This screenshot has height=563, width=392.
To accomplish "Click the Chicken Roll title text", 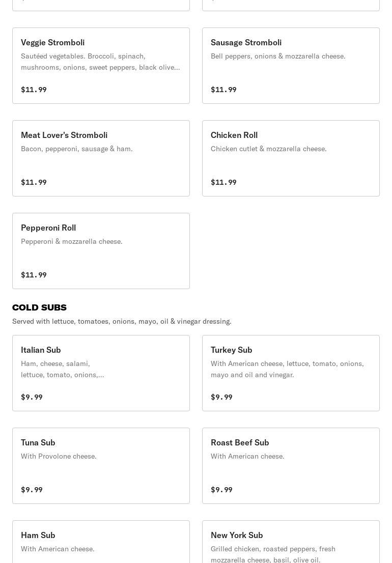I will coord(234,135).
